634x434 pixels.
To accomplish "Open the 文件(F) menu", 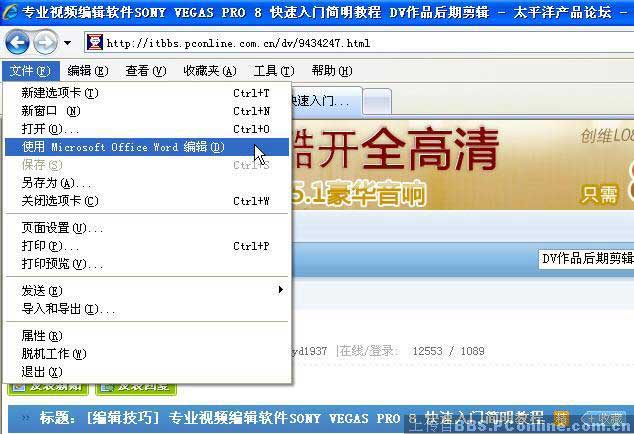I will click(x=31, y=71).
